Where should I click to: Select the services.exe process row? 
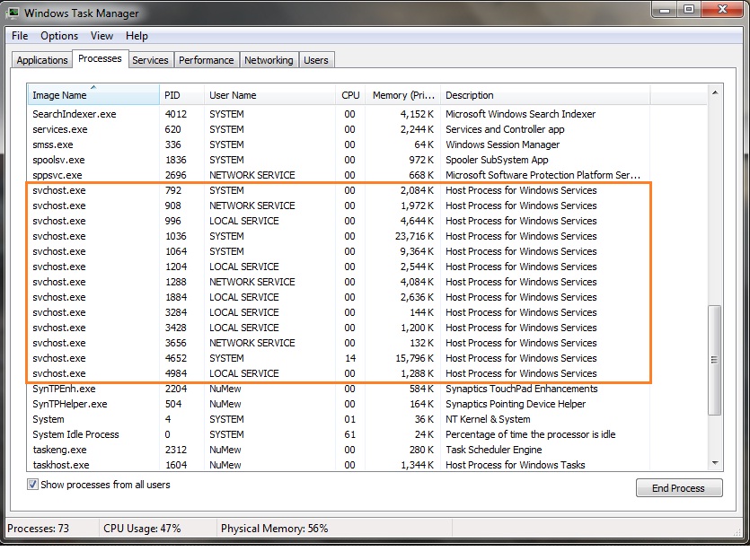[339, 129]
